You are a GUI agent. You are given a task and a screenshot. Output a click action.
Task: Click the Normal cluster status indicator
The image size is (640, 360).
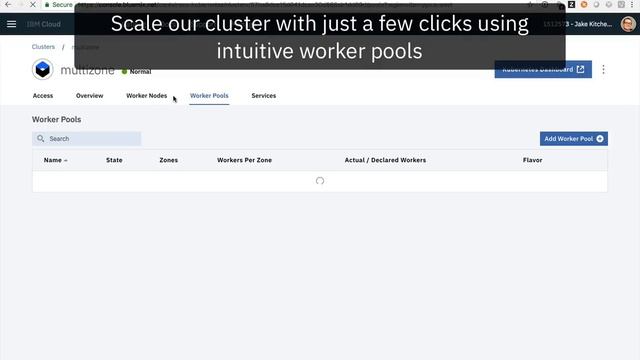coord(136,71)
